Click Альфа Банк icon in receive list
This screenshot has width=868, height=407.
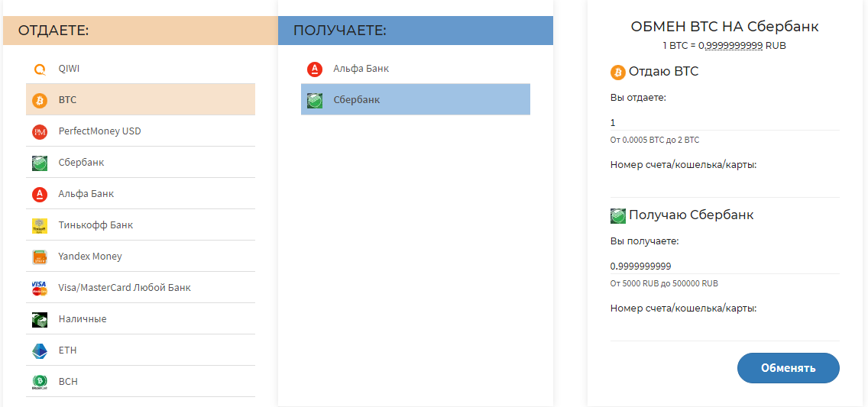pos(315,69)
